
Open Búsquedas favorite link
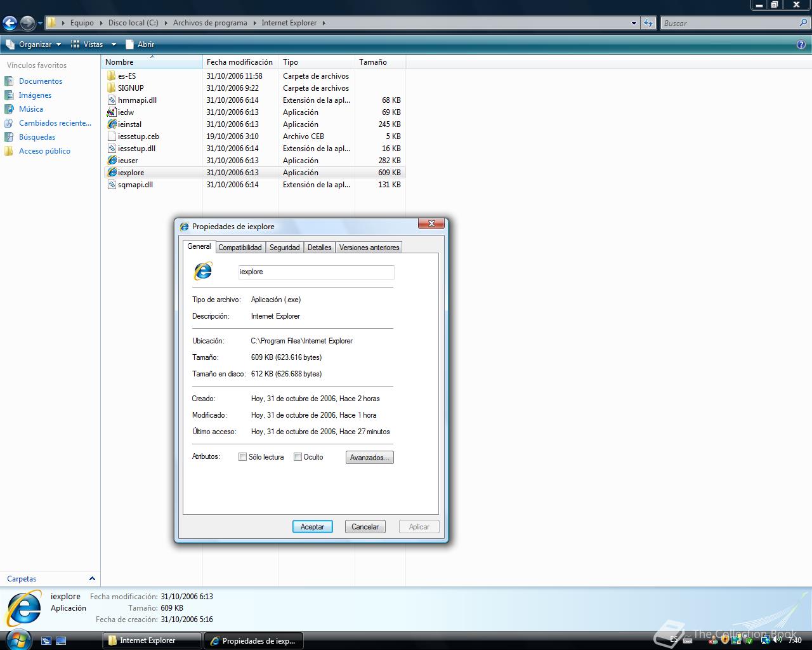(37, 137)
